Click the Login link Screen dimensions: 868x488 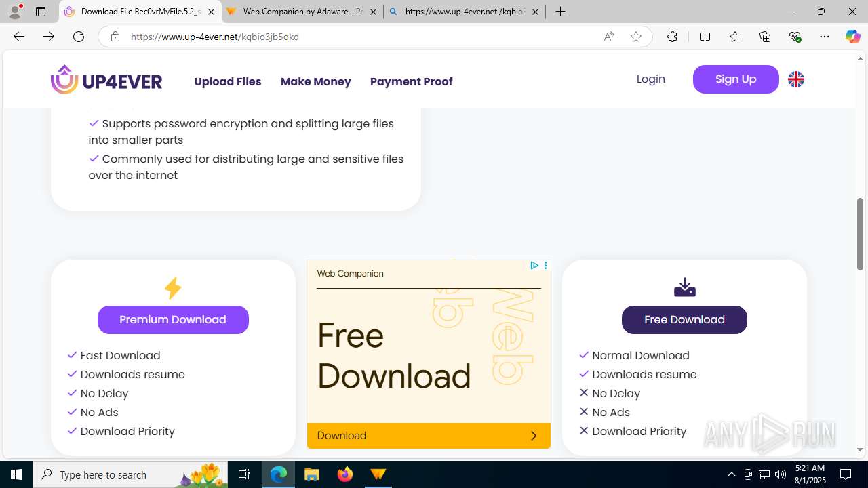[651, 79]
